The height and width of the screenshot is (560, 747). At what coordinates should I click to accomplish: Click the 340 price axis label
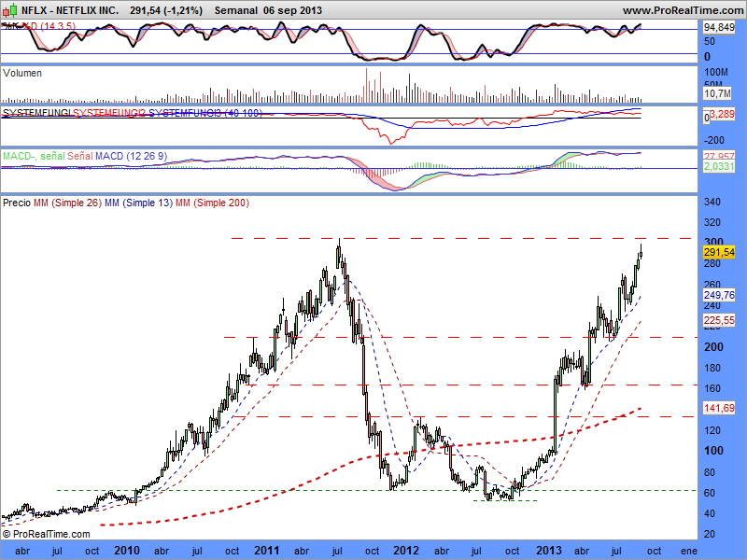click(x=712, y=202)
